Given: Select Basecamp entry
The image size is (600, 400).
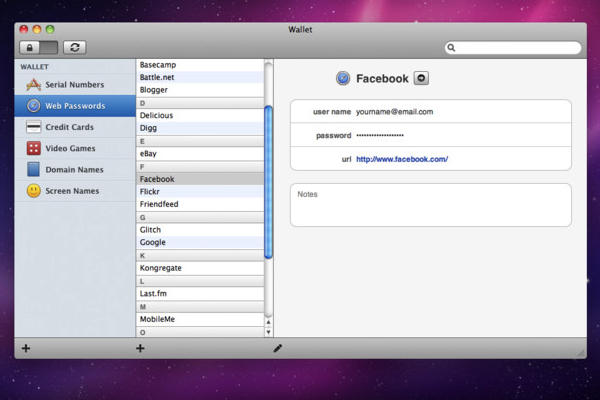Looking at the screenshot, I should click(x=200, y=65).
